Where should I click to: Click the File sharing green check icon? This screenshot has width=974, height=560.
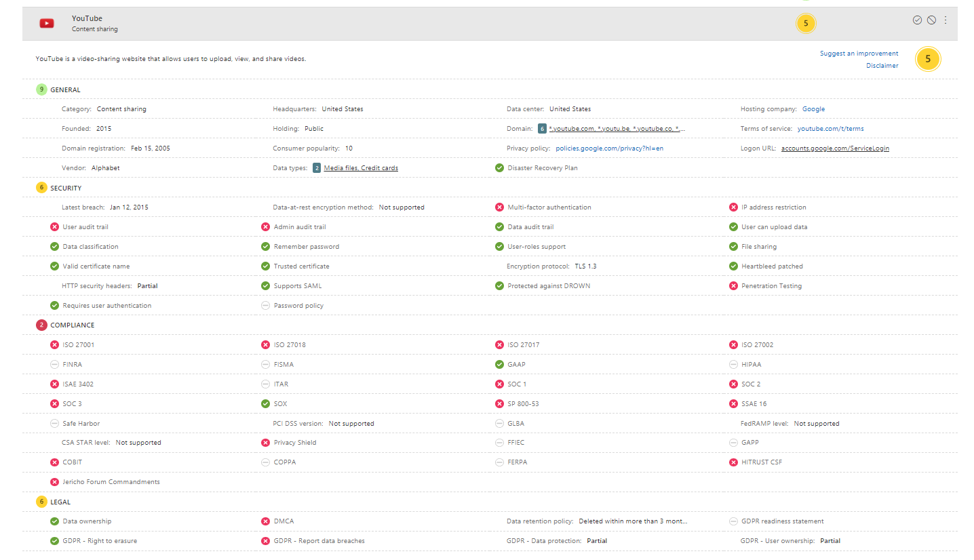pyautogui.click(x=733, y=247)
